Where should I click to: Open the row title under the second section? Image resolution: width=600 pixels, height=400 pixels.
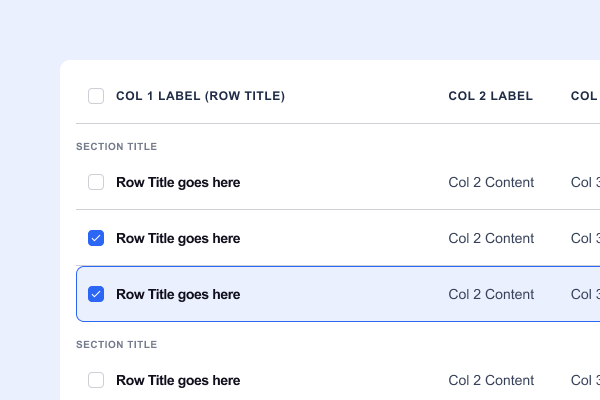178,380
